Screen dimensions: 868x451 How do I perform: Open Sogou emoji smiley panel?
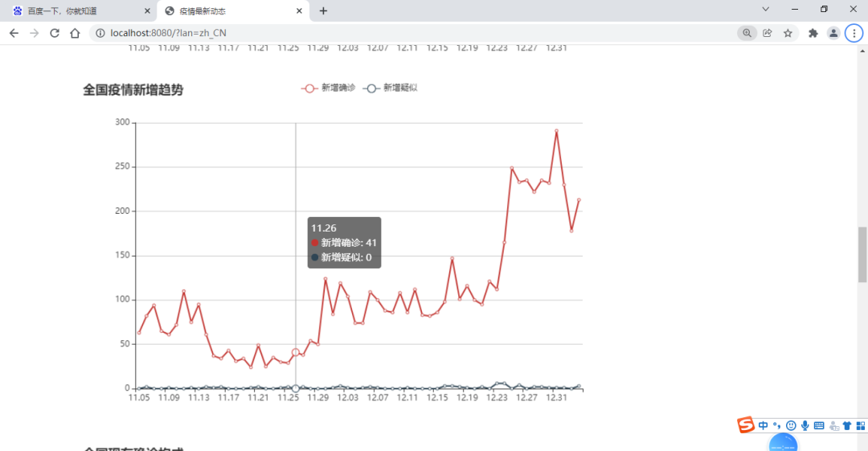[x=791, y=425]
